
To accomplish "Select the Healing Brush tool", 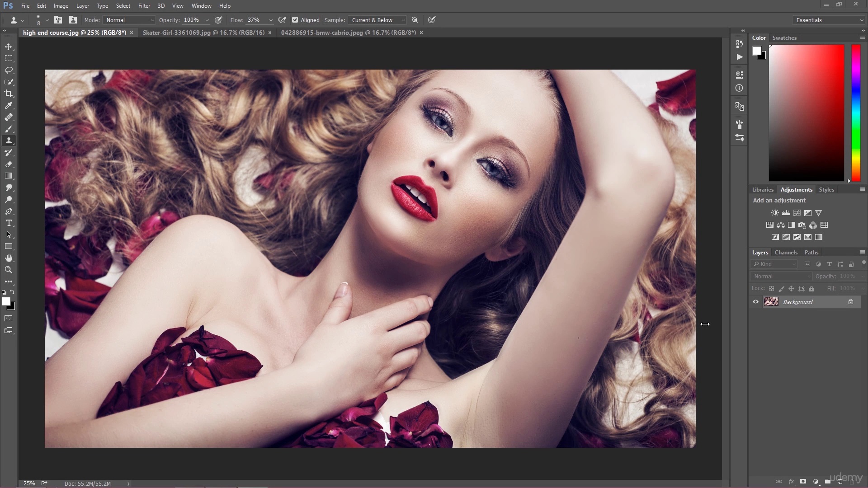I will click(9, 117).
